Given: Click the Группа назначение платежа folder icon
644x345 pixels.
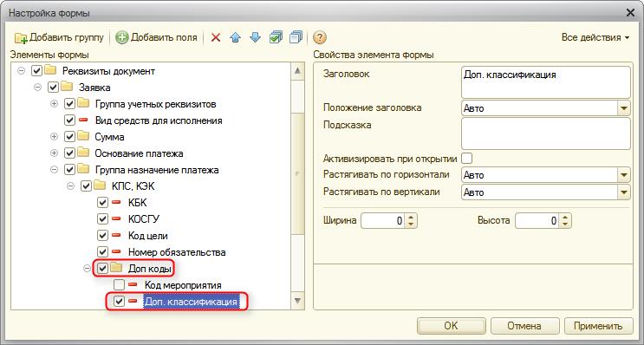Looking at the screenshot, I should coord(83,169).
